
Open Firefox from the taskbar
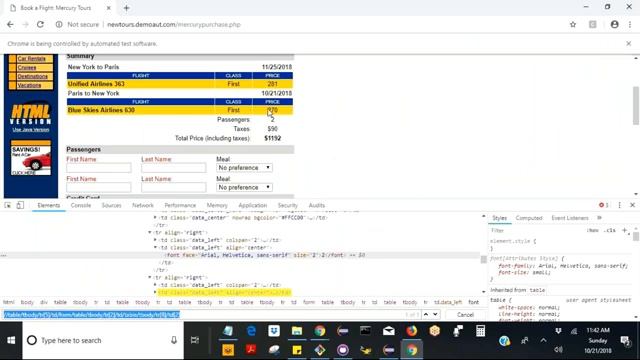411,331
